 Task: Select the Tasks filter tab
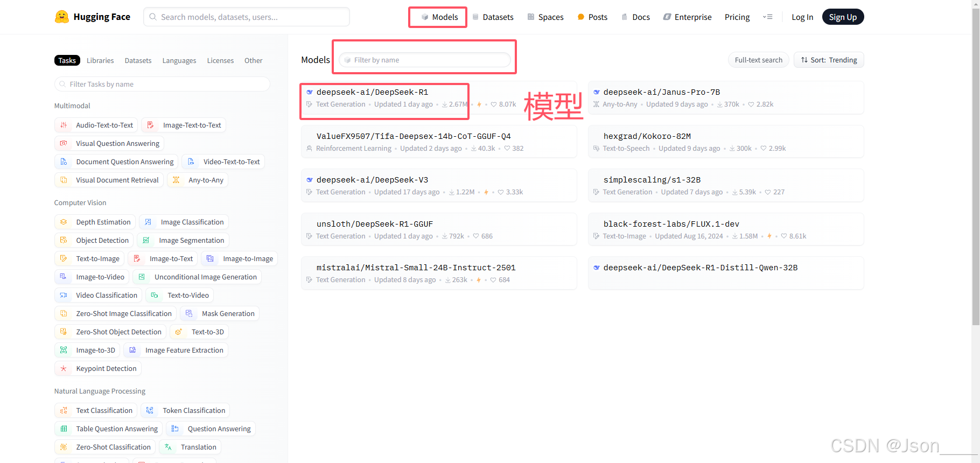click(67, 60)
